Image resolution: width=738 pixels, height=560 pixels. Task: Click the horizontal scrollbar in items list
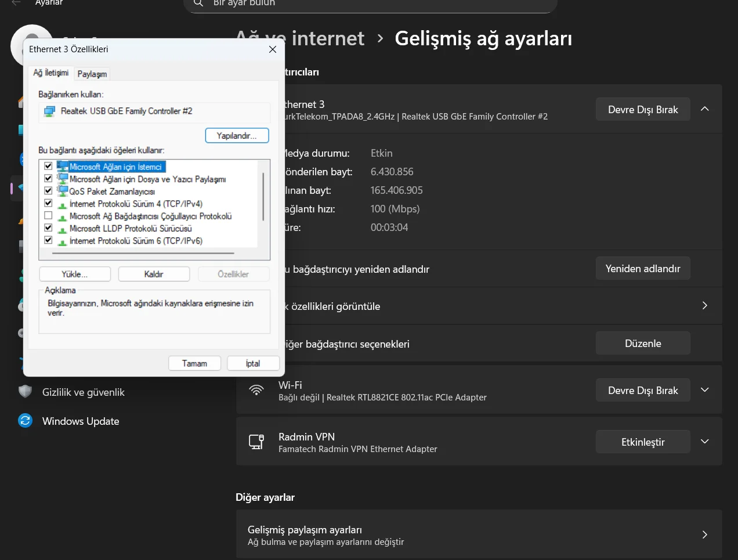(143, 253)
